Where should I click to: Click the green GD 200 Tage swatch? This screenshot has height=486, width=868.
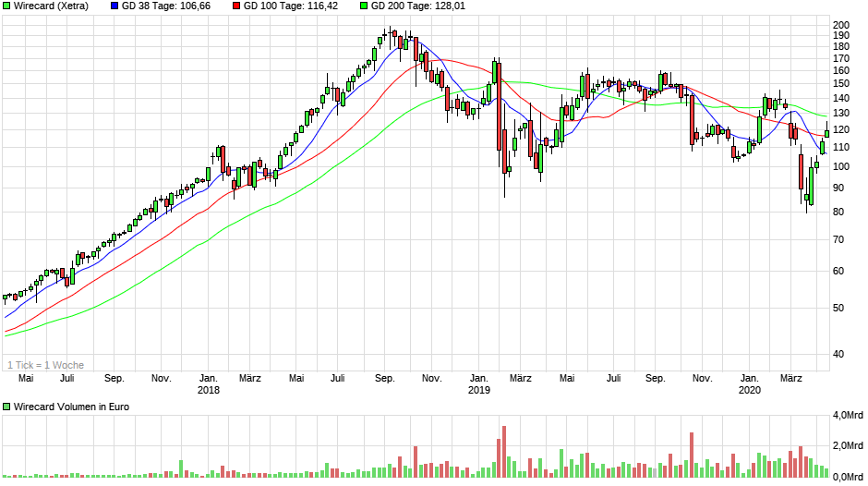click(x=364, y=6)
